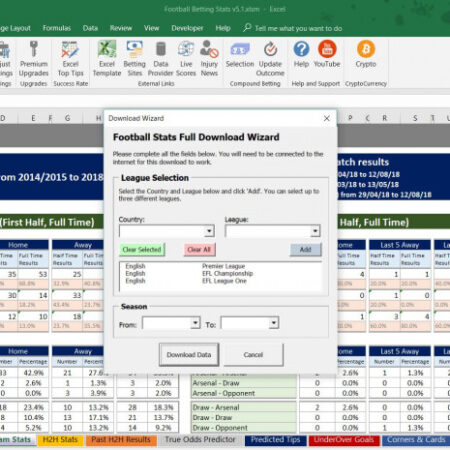Click the Data Provider icon
The height and width of the screenshot is (450, 450).
161,49
